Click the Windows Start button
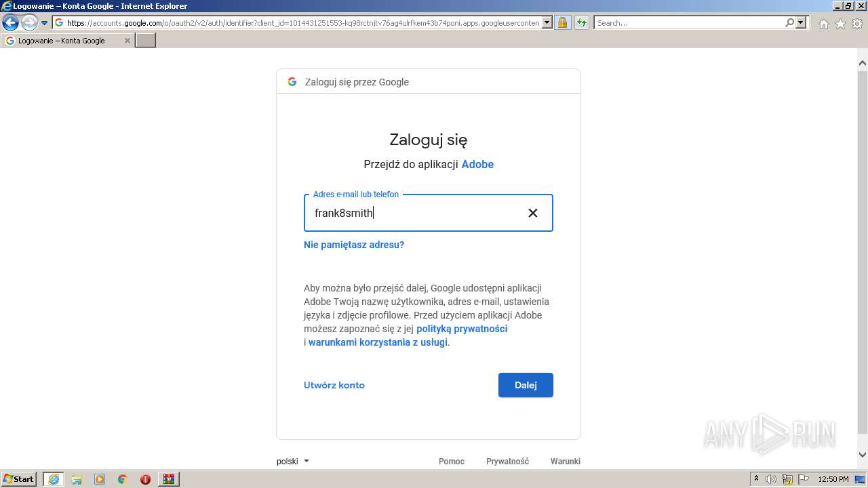Screen dimensions: 868x488 pyautogui.click(x=19, y=479)
